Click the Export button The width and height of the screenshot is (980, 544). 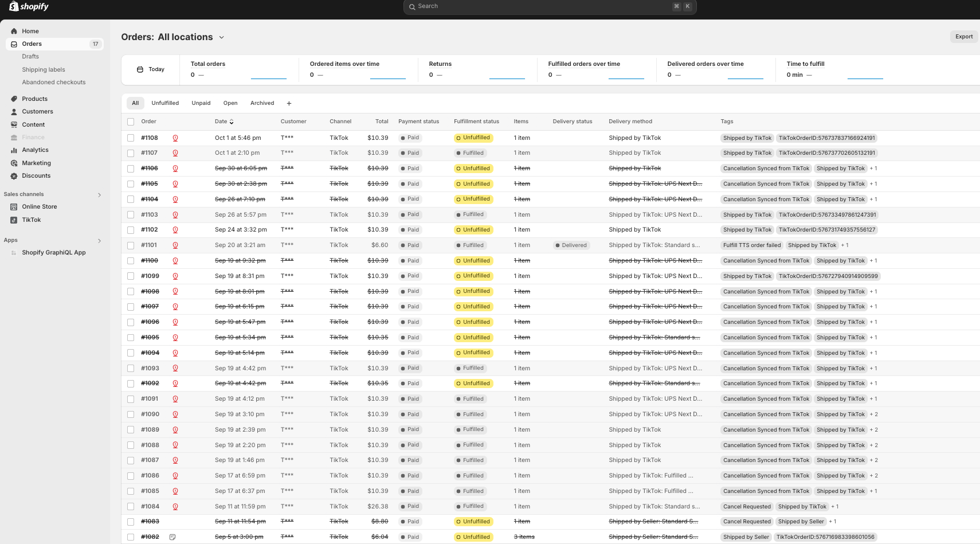pyautogui.click(x=964, y=37)
